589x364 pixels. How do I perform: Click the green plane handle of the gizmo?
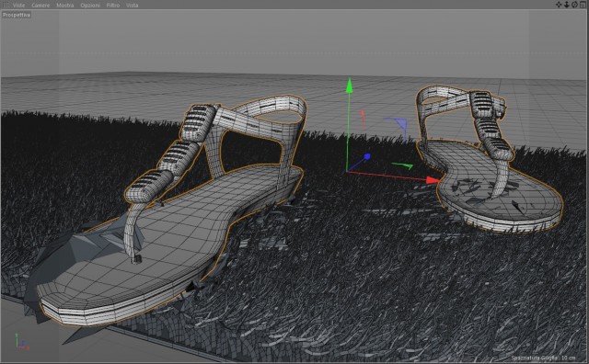point(403,165)
